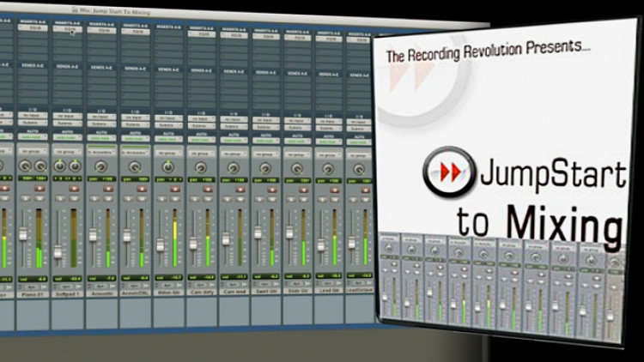
Task: Click the JumpStart to Mixing cover fast-forward logo
Action: (449, 172)
